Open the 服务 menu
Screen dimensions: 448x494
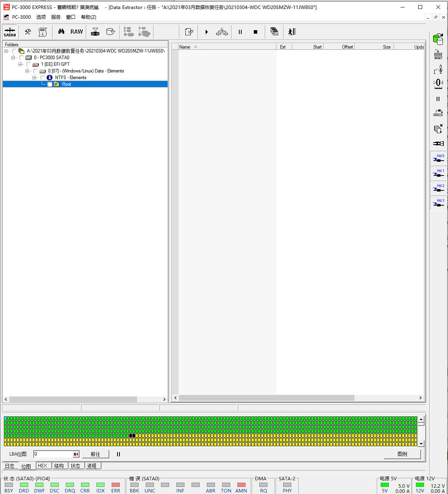(56, 17)
